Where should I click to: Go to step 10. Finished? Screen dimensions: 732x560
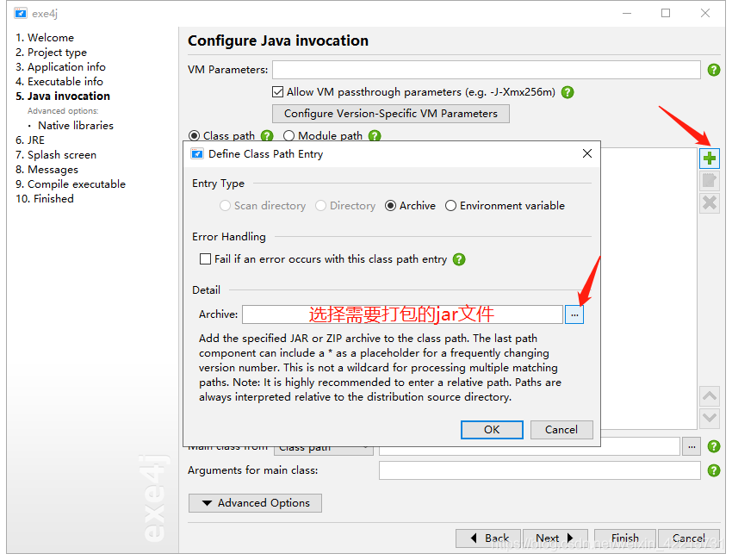(x=45, y=198)
